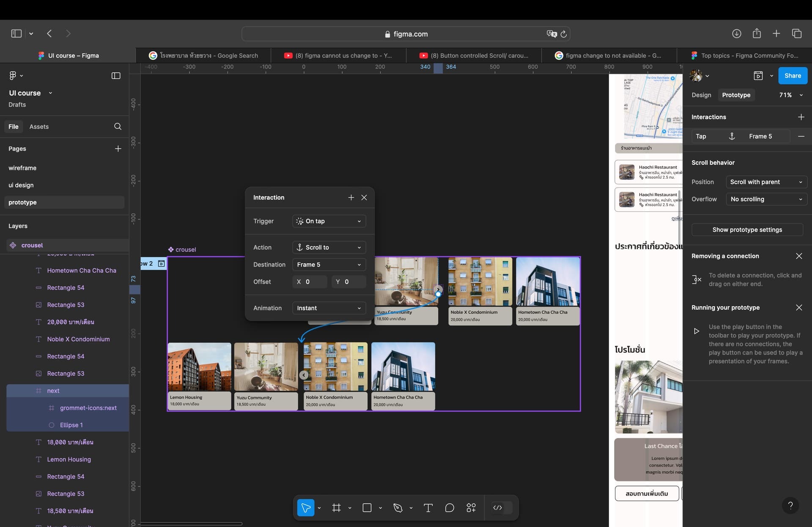Screen dimensions: 812x527
Task: Expand the Animation dropdown showing Instant
Action: (328, 308)
